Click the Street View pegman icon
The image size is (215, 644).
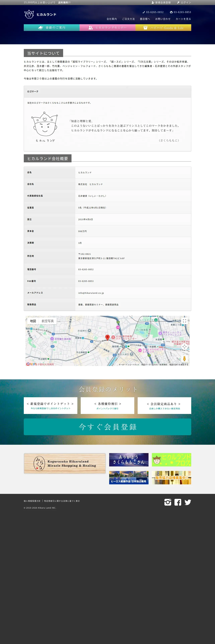[x=185, y=358]
